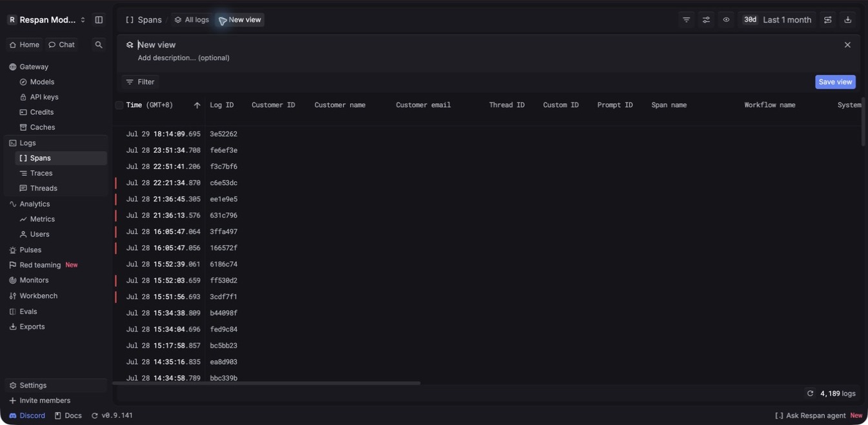Click Add description field

(x=184, y=58)
